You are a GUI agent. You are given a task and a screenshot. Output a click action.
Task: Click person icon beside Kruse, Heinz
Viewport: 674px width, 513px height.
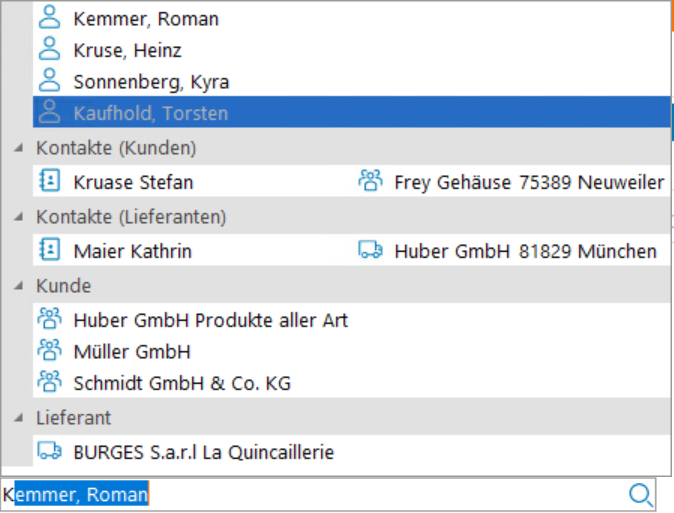click(49, 49)
